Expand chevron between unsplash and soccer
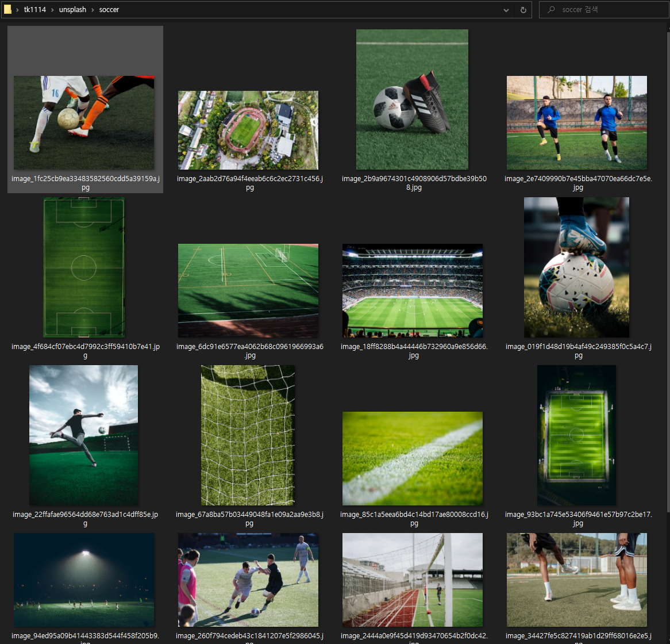670x644 pixels. [93, 10]
